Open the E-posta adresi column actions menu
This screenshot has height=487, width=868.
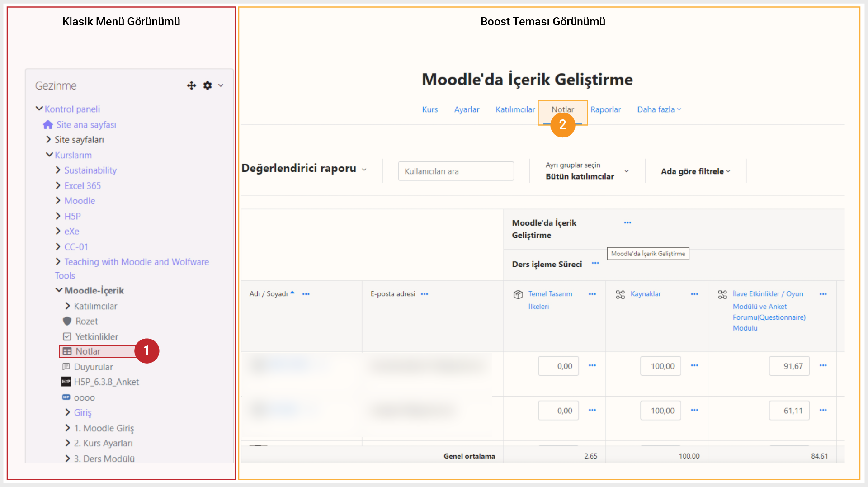point(425,294)
